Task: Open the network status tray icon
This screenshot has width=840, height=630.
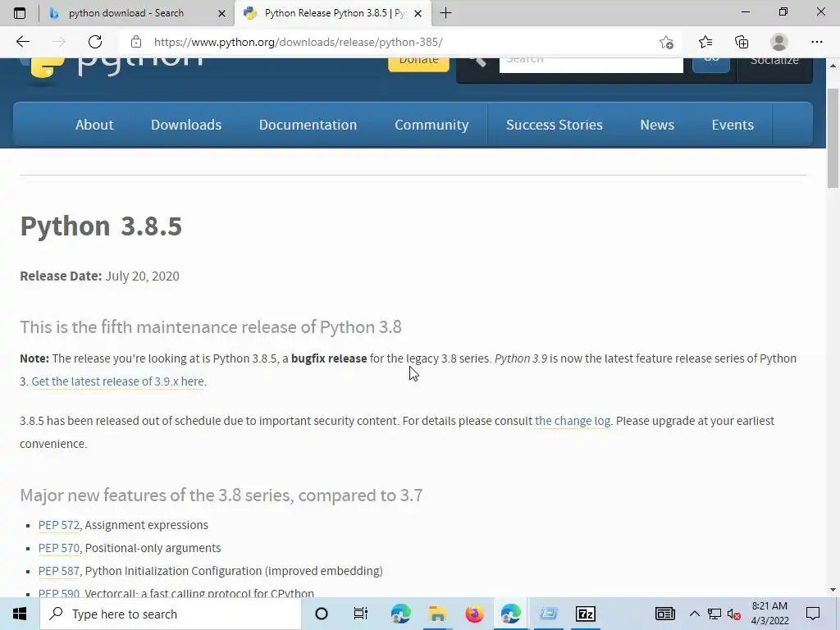Action: [x=714, y=614]
